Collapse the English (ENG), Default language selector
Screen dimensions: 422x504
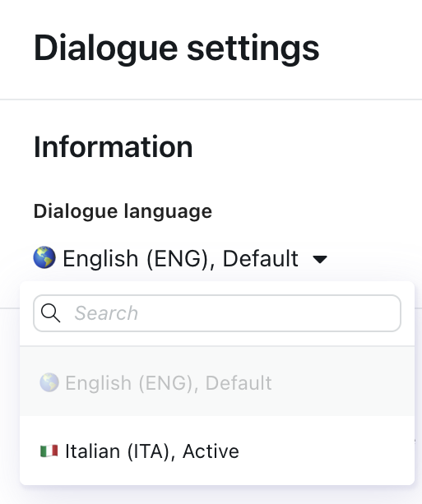[x=180, y=258]
